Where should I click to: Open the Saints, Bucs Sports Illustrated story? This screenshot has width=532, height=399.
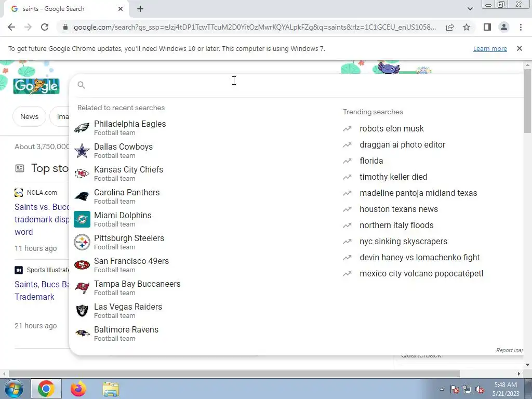tap(42, 290)
